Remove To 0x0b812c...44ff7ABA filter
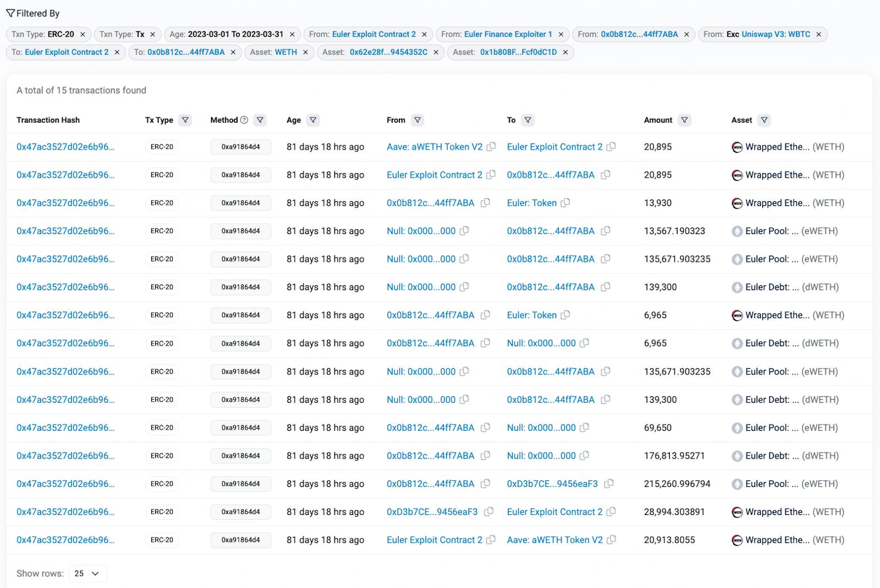Viewport: 880px width, 588px height. click(233, 52)
